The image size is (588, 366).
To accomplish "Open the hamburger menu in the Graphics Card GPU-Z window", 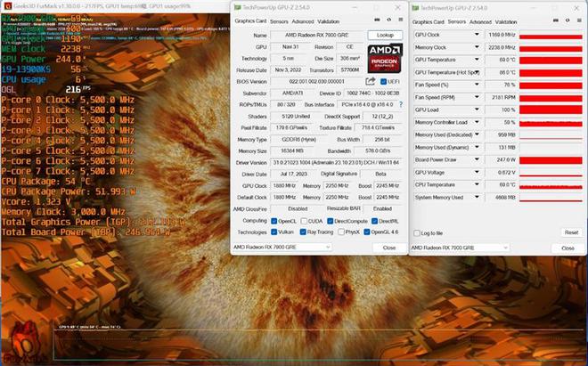I will (x=401, y=20).
